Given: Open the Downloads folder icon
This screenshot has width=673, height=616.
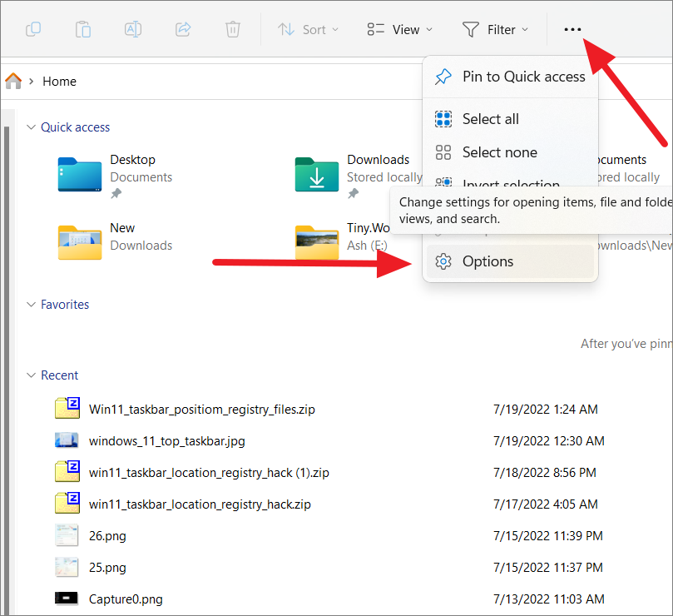Looking at the screenshot, I should point(316,175).
